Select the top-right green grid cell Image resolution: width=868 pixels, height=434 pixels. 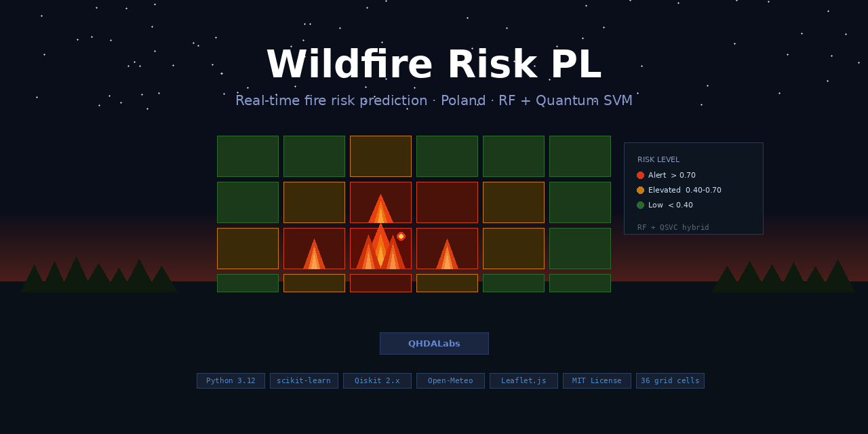(580, 156)
